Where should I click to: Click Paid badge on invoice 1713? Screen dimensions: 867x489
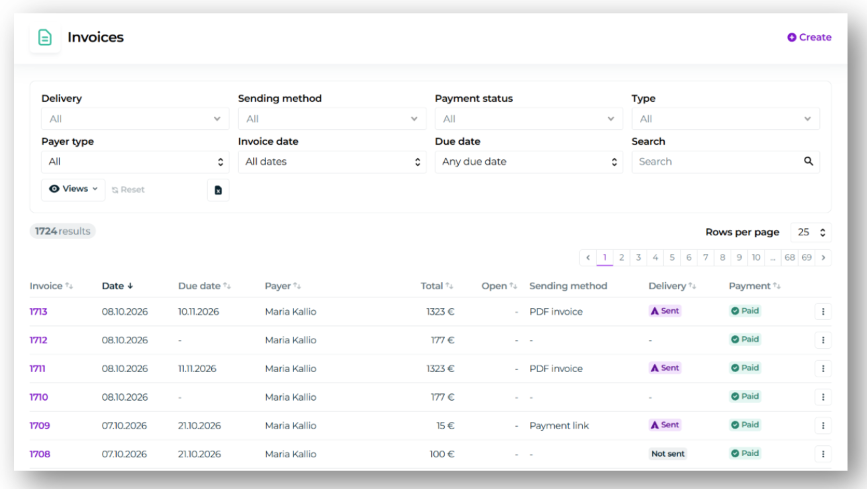(x=745, y=311)
